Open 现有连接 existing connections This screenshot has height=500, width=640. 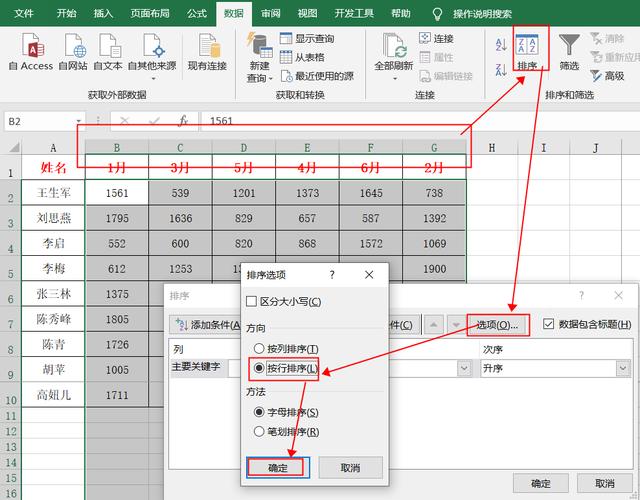click(210, 52)
